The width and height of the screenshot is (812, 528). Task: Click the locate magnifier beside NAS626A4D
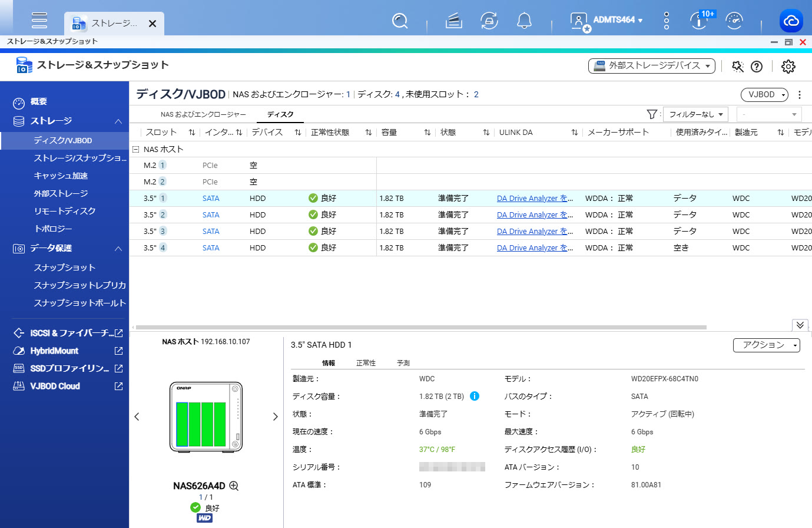pos(234,486)
